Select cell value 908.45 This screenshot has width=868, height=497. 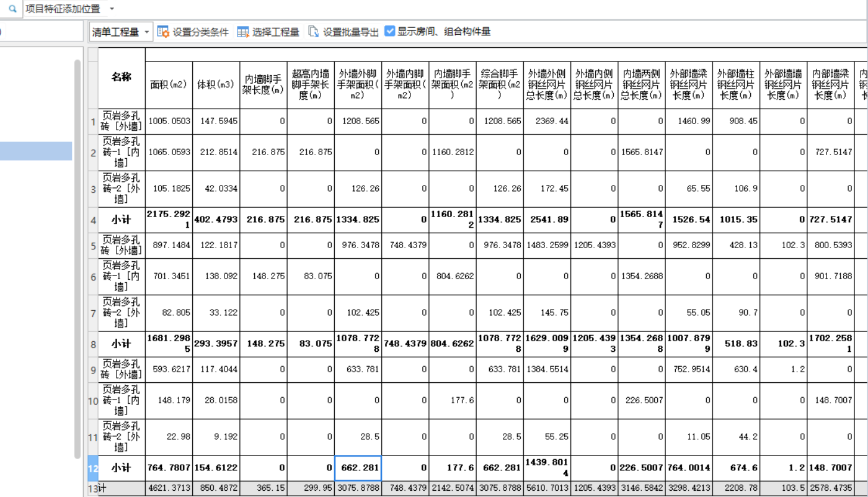pyautogui.click(x=736, y=122)
